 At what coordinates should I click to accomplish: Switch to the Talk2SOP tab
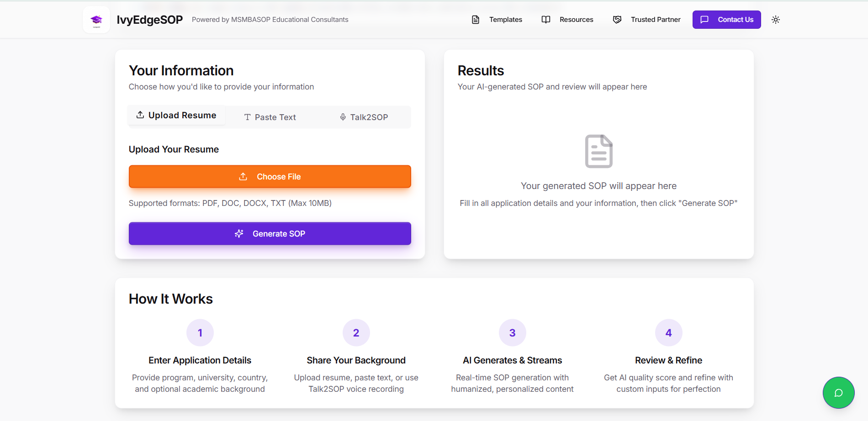(364, 117)
